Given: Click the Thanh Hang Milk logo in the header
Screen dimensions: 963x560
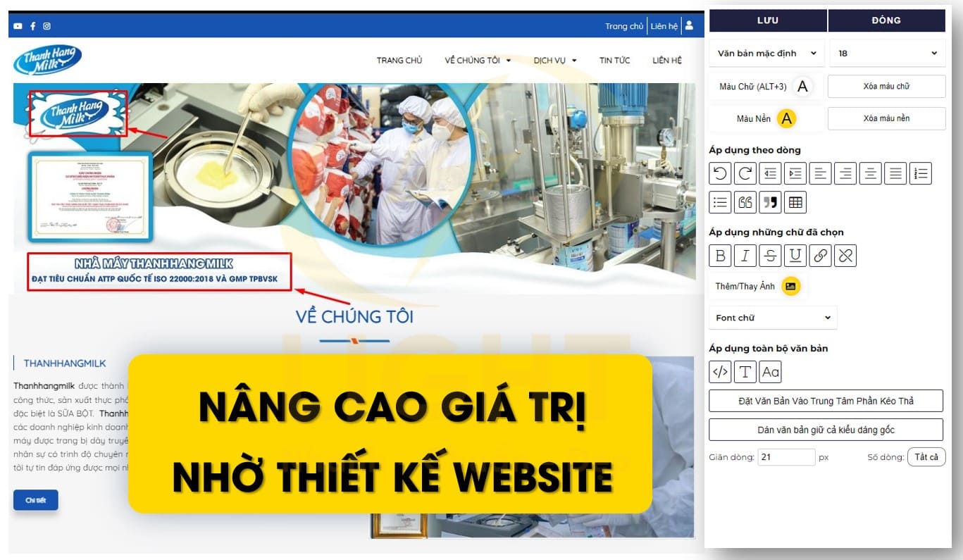Looking at the screenshot, I should click(x=47, y=60).
